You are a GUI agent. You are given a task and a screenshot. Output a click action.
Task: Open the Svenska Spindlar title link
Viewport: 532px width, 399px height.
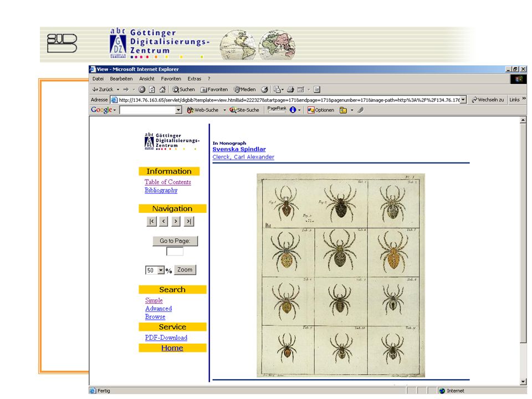[239, 149]
